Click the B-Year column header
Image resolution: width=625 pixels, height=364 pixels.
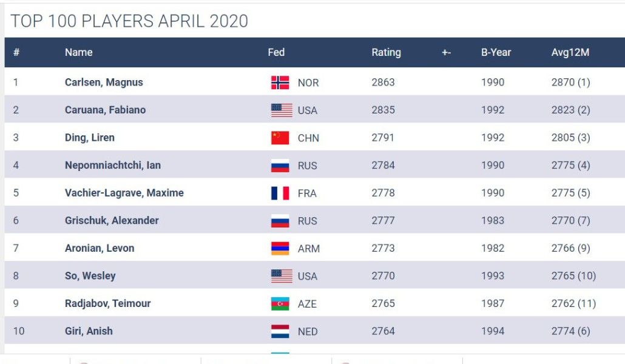pyautogui.click(x=496, y=52)
